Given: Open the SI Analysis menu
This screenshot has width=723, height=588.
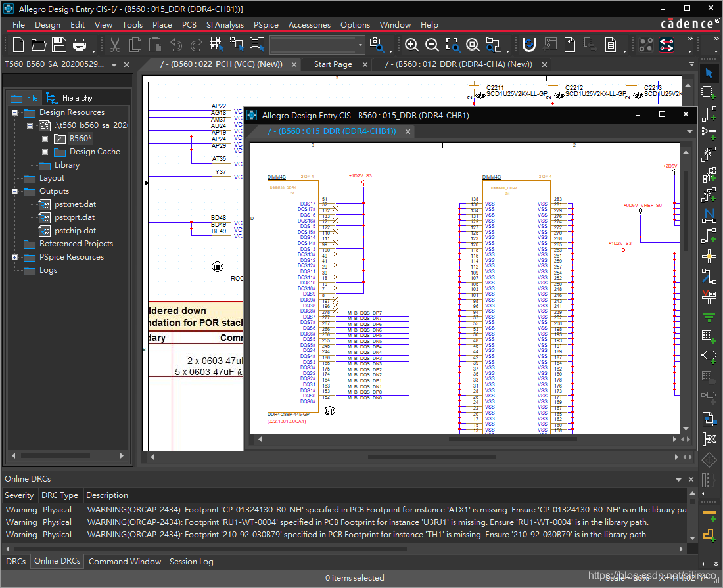Looking at the screenshot, I should pyautogui.click(x=225, y=25).
